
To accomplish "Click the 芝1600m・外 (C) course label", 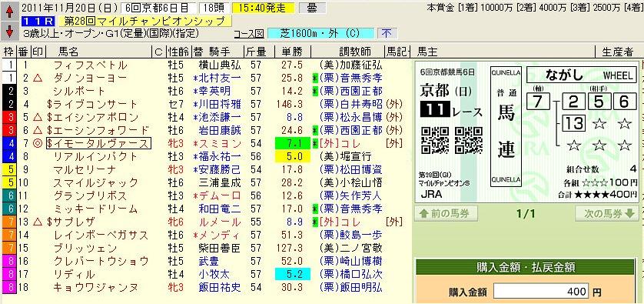I will [320, 34].
